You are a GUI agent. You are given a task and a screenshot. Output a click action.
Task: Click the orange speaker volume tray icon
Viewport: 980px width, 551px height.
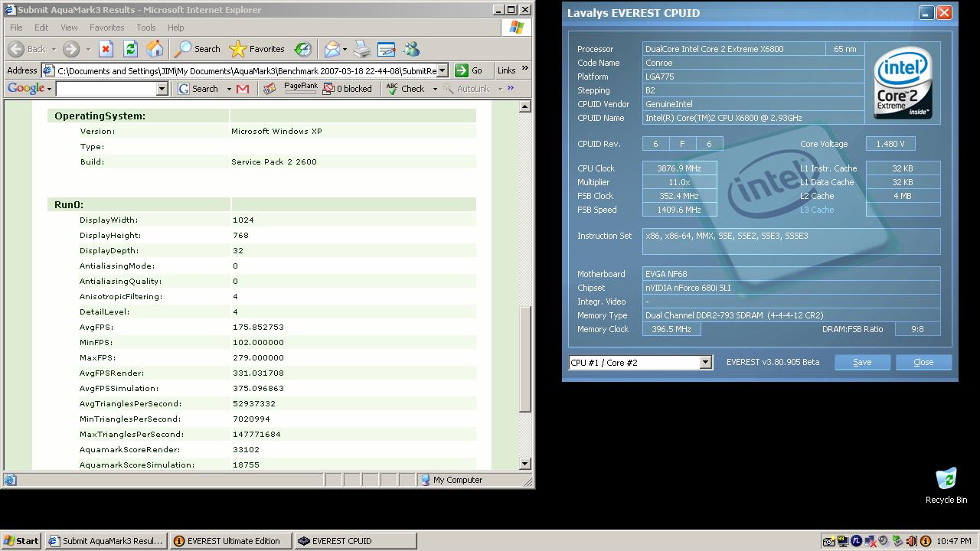(x=911, y=541)
